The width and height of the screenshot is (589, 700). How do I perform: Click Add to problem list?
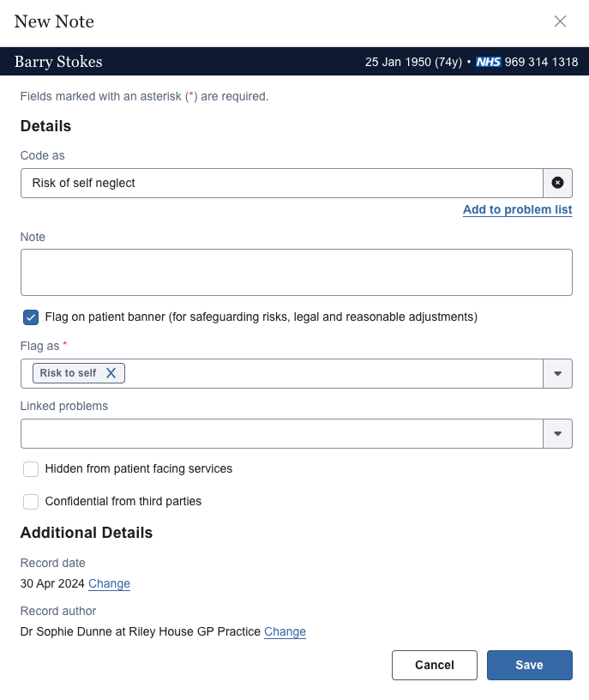point(517,209)
